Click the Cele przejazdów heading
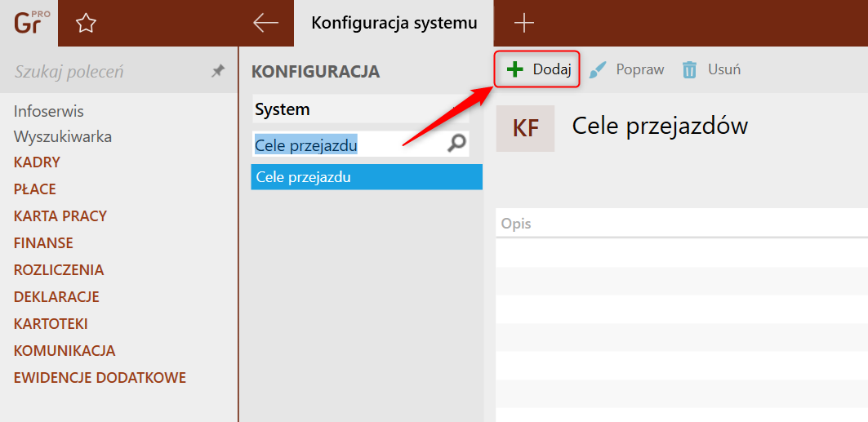 660,126
